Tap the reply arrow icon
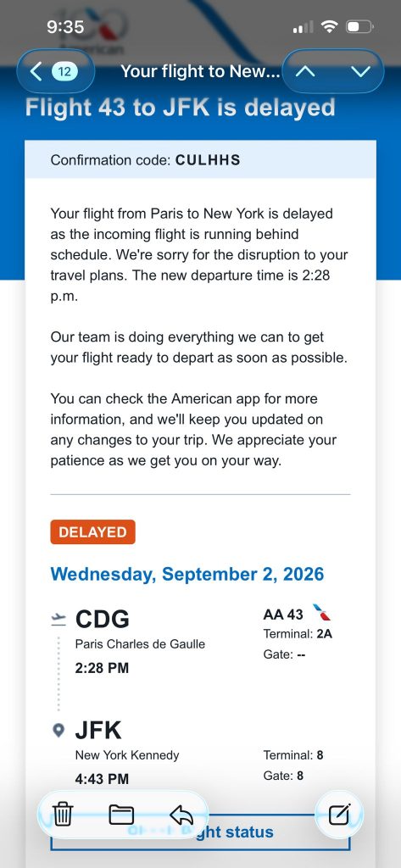Screen dimensions: 401x868 click(181, 815)
